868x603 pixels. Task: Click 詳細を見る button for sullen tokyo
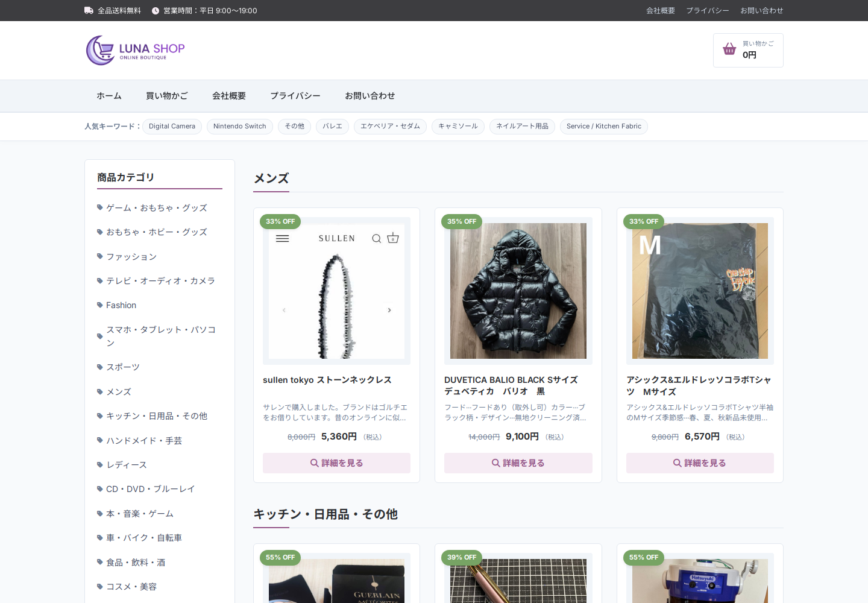336,463
